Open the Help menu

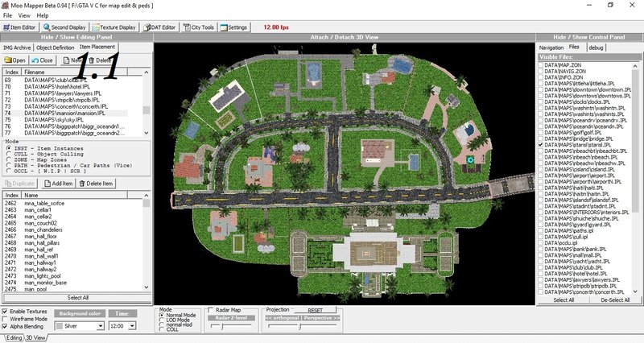click(x=43, y=15)
